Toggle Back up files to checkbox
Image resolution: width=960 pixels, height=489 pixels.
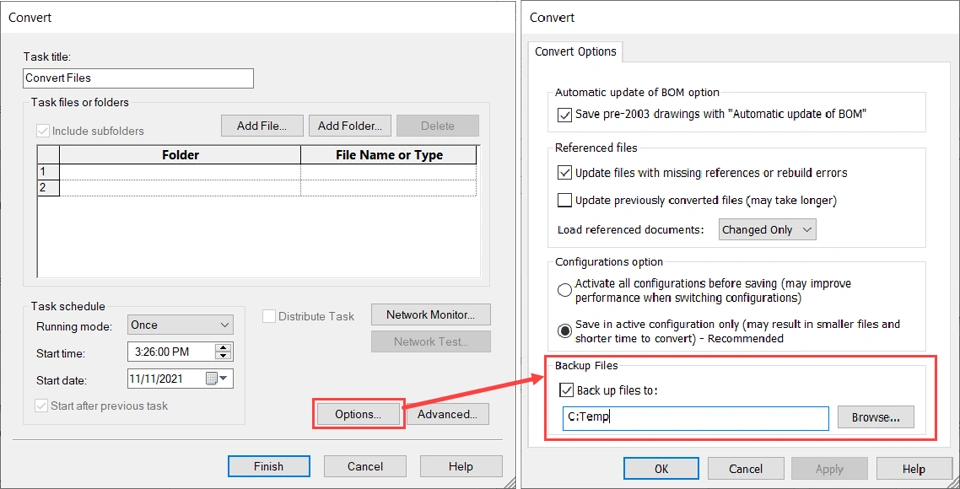click(566, 390)
